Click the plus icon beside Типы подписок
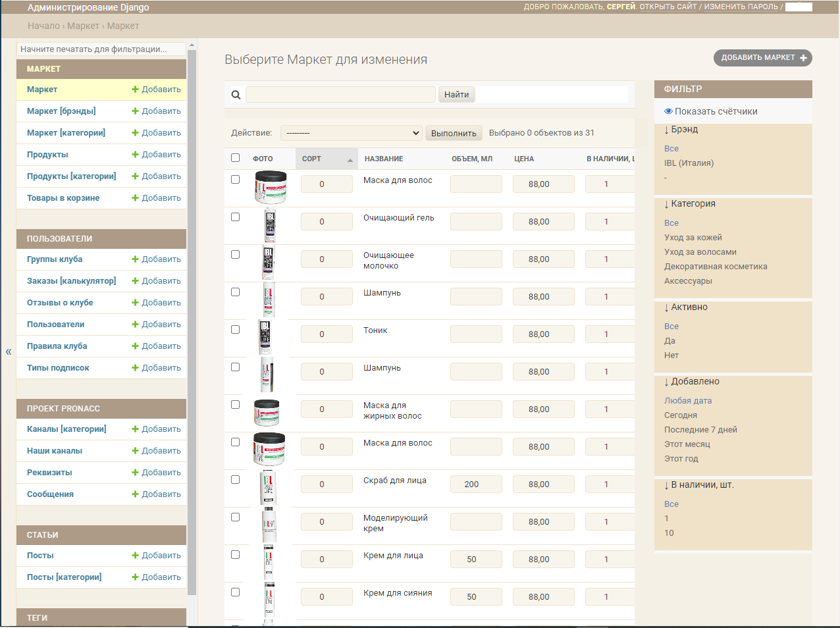This screenshot has width=840, height=628. tap(135, 368)
